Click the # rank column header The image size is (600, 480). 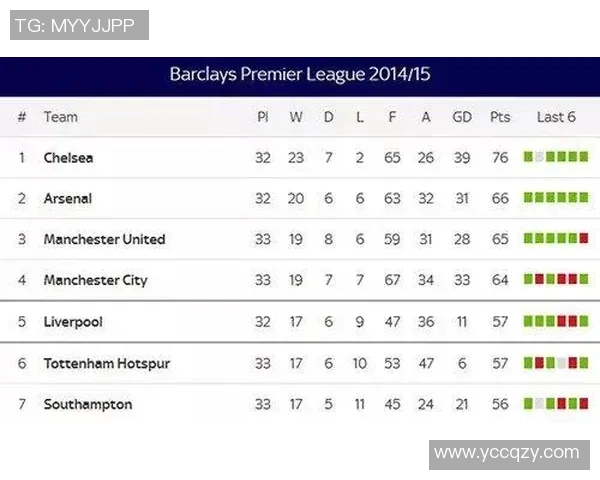[22, 117]
